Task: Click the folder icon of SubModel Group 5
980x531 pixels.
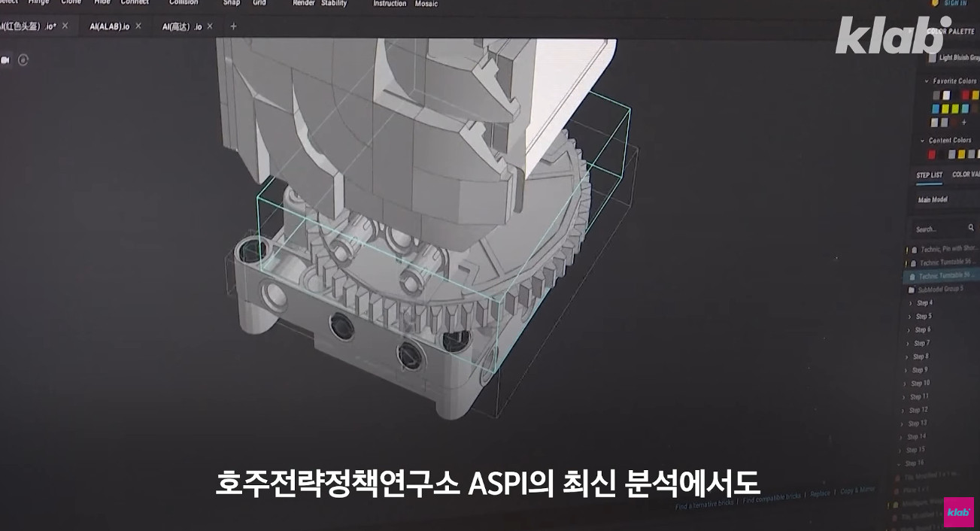Action: pyautogui.click(x=912, y=290)
